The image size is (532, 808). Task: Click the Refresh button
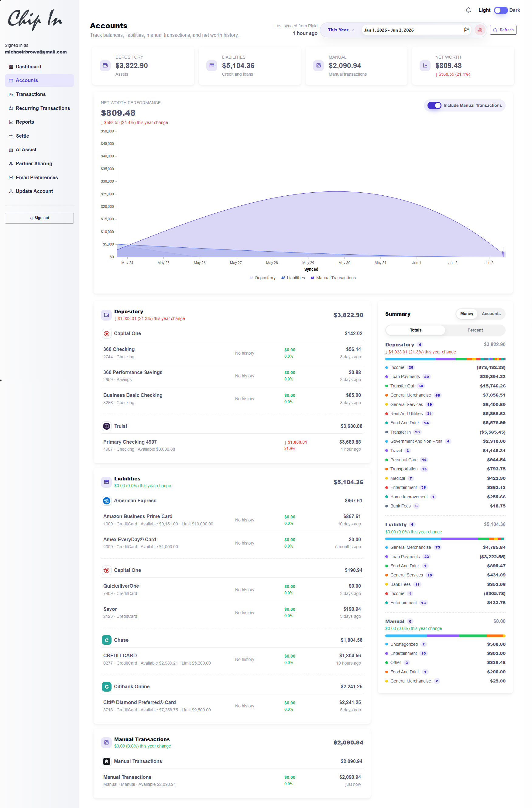(503, 30)
